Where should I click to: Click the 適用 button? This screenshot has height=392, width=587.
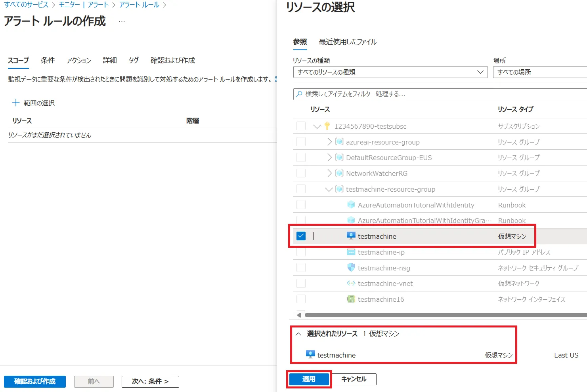point(309,379)
